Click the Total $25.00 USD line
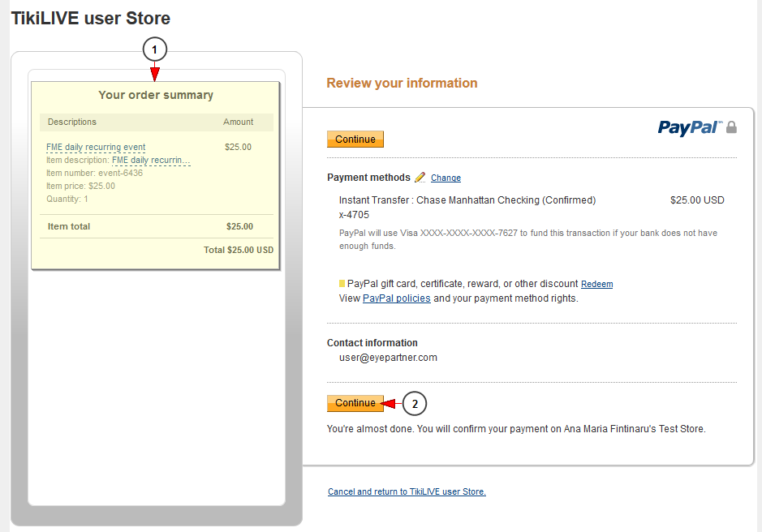The height and width of the screenshot is (532, 762). point(238,250)
